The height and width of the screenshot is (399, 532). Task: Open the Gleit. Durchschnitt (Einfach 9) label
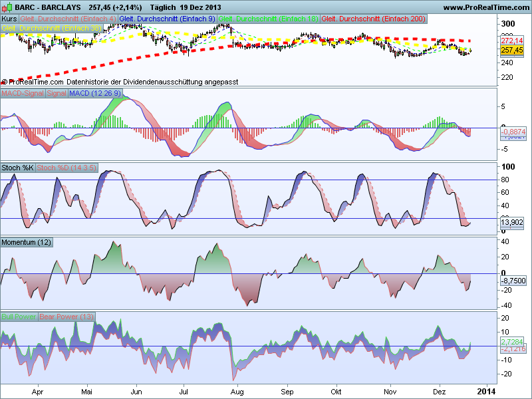168,19
